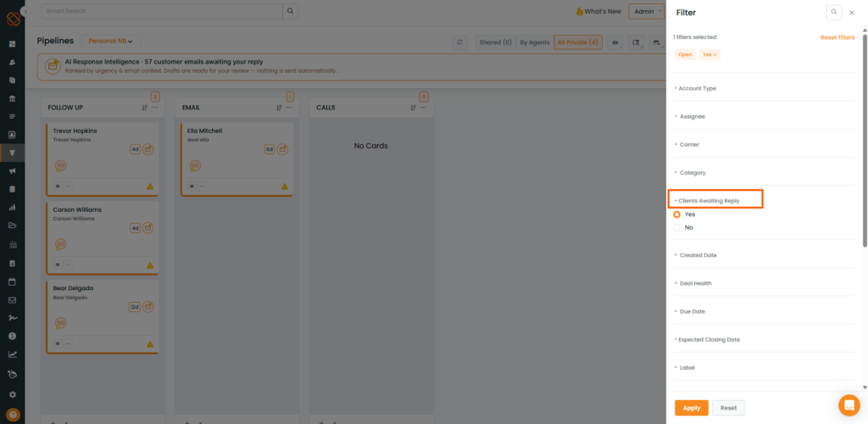Viewport: 868px width, 424px height.
Task: Open the chat support bubble icon
Action: tap(849, 405)
